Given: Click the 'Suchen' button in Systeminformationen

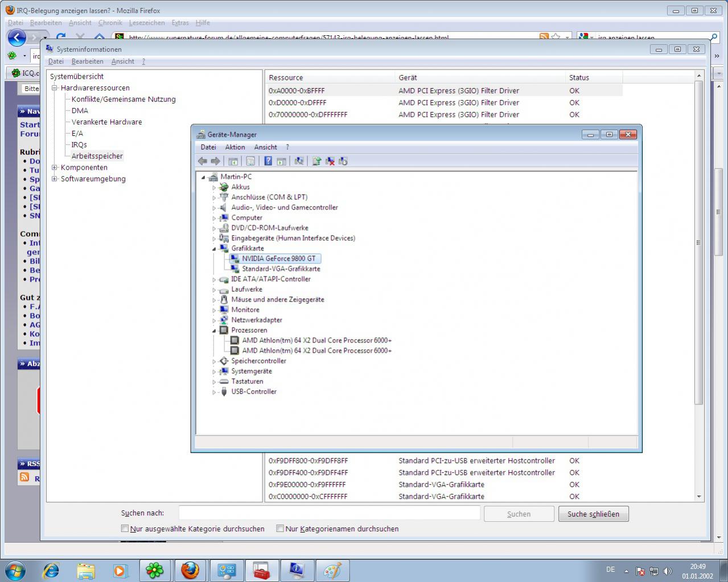Looking at the screenshot, I should (x=519, y=514).
